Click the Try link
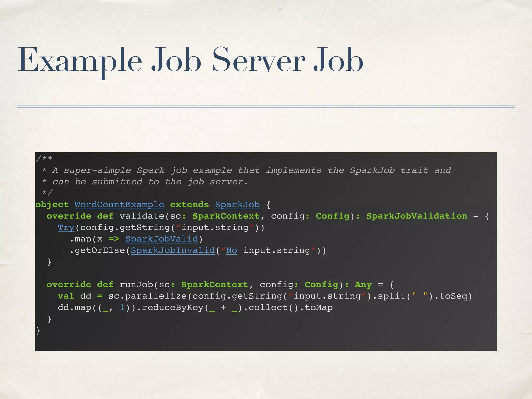Screen dimensions: 532x399 (x=66, y=228)
